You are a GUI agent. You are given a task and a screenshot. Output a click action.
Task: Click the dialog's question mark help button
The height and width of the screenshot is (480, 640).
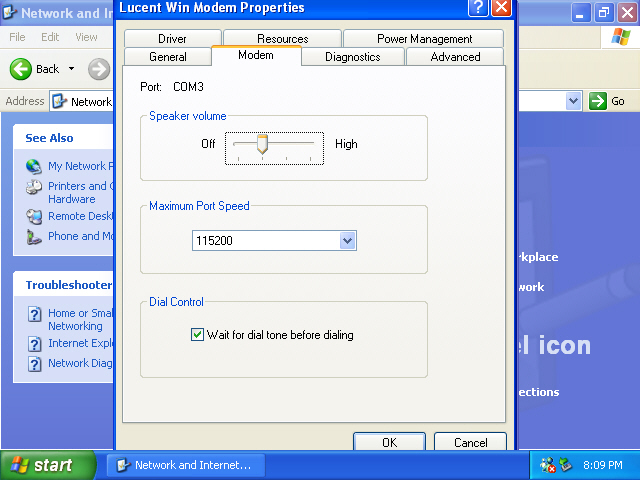pyautogui.click(x=478, y=7)
